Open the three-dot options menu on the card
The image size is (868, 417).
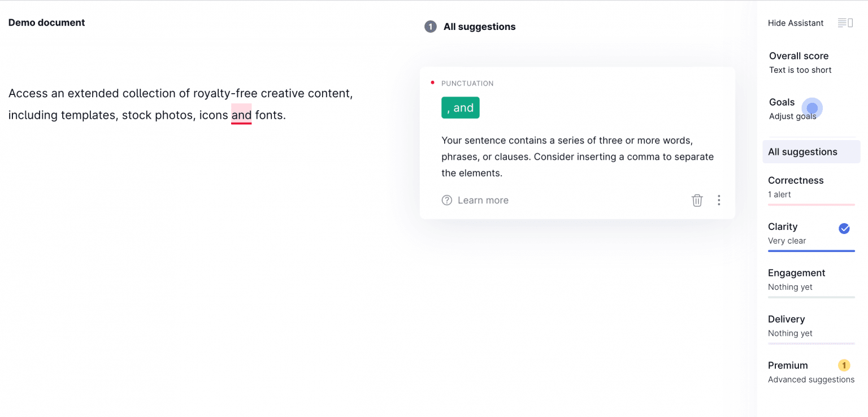[x=719, y=200]
